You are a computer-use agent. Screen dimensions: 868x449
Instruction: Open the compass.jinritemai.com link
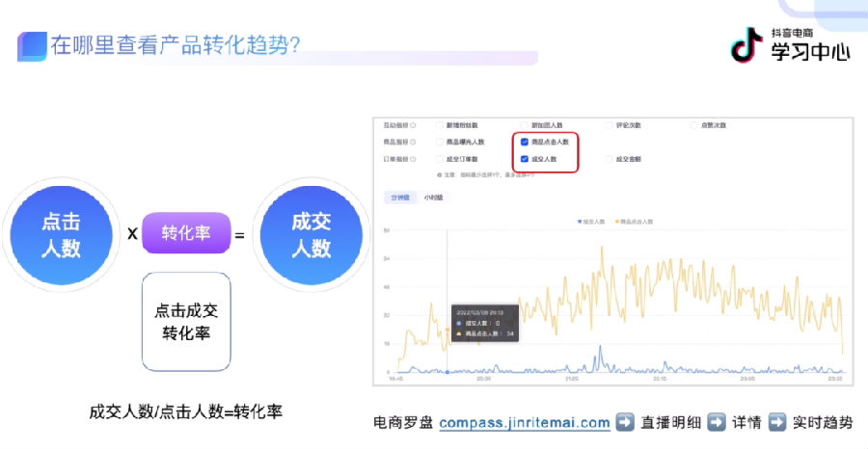(x=524, y=423)
